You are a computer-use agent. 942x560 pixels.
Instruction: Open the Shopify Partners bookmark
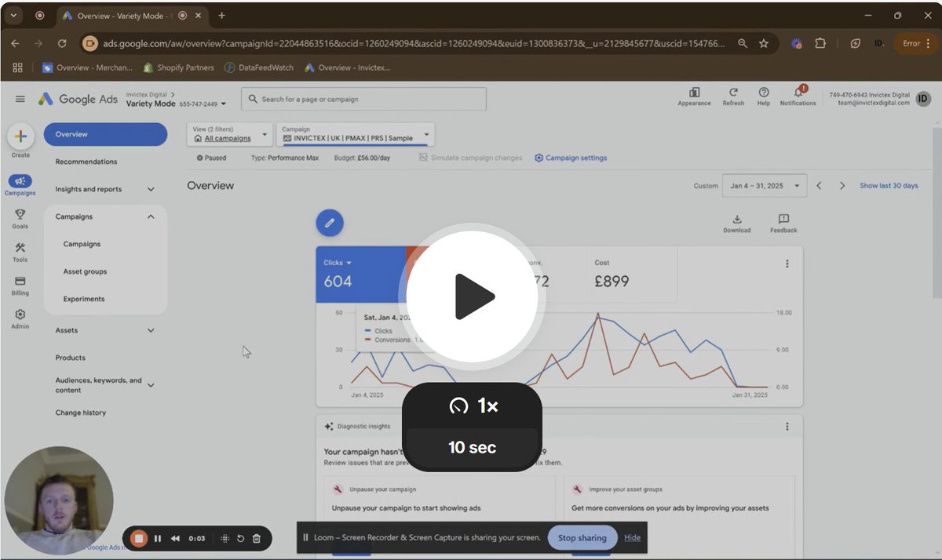tap(178, 67)
